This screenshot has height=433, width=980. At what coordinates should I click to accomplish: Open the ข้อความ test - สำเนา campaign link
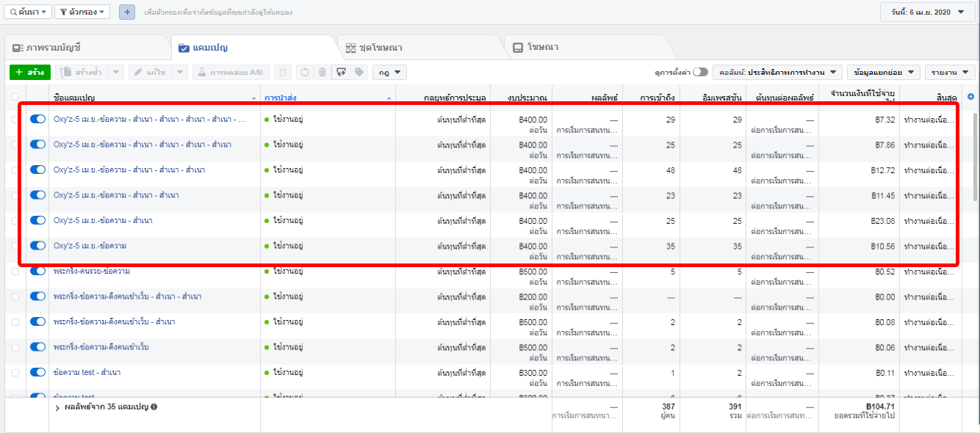(x=87, y=373)
